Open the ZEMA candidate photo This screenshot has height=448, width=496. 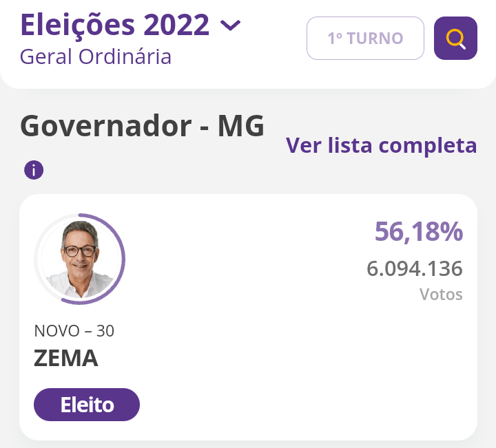(79, 259)
